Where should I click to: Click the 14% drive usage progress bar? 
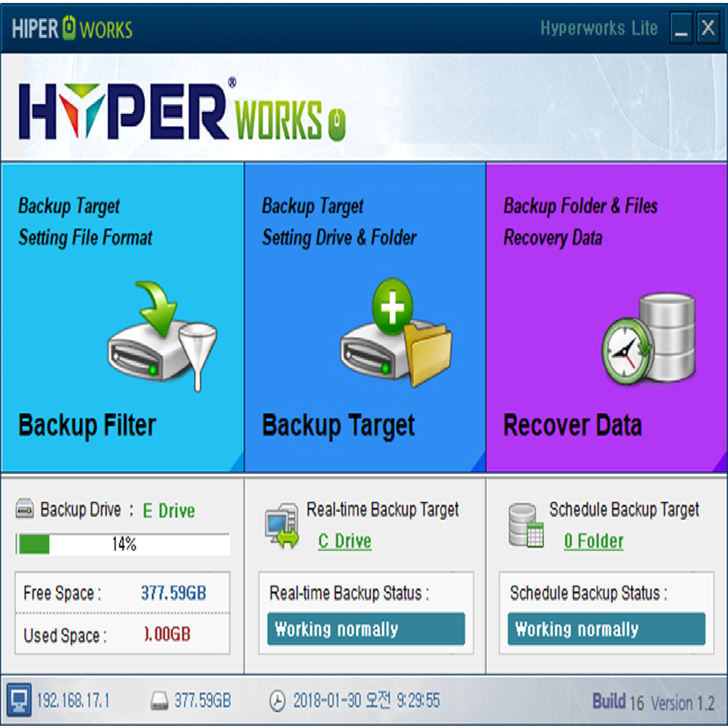[x=122, y=542]
